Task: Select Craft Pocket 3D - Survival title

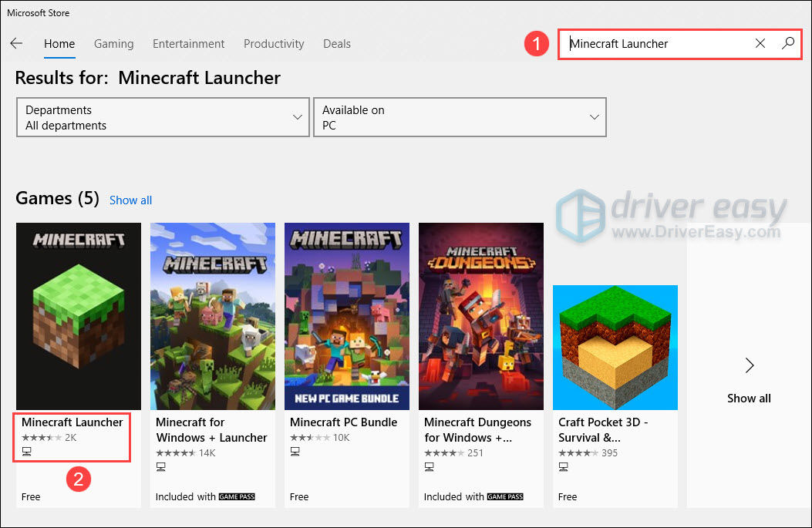Action: [603, 430]
